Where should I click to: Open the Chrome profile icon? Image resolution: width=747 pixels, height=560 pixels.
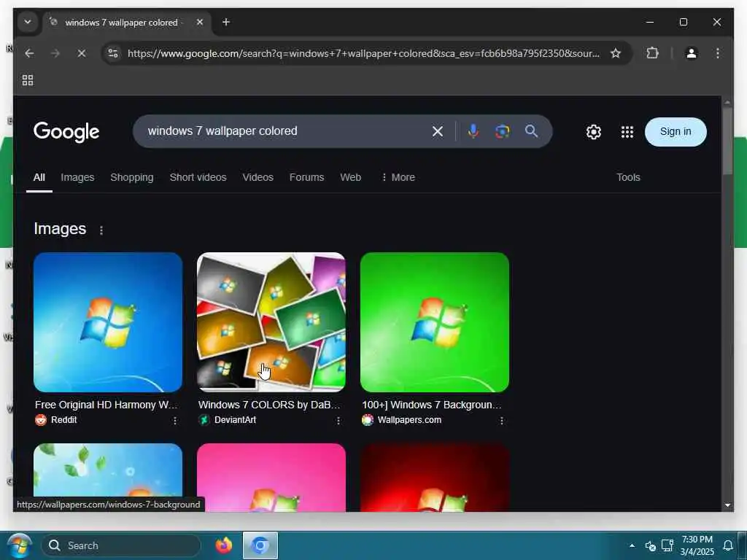click(x=692, y=52)
